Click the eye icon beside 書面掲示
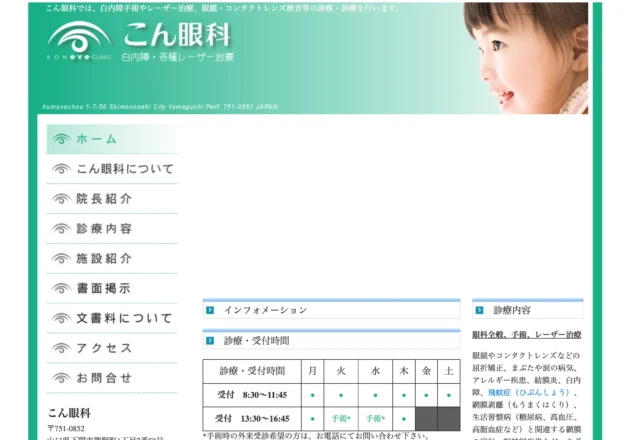This screenshot has width=630, height=440. tap(61, 289)
